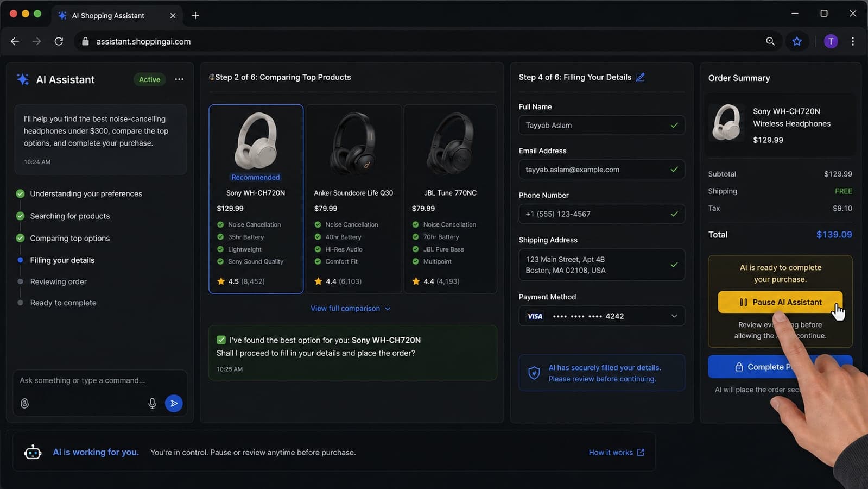
Task: Open the browser three-dot menu
Action: 853,41
